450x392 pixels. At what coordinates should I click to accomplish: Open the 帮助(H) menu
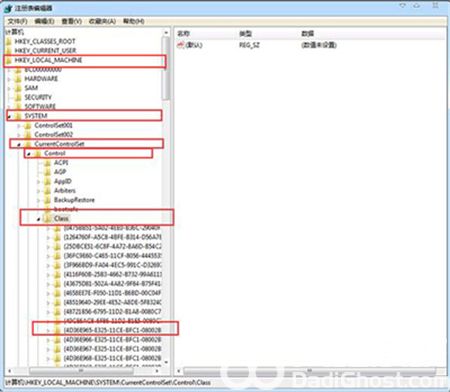[x=133, y=21]
